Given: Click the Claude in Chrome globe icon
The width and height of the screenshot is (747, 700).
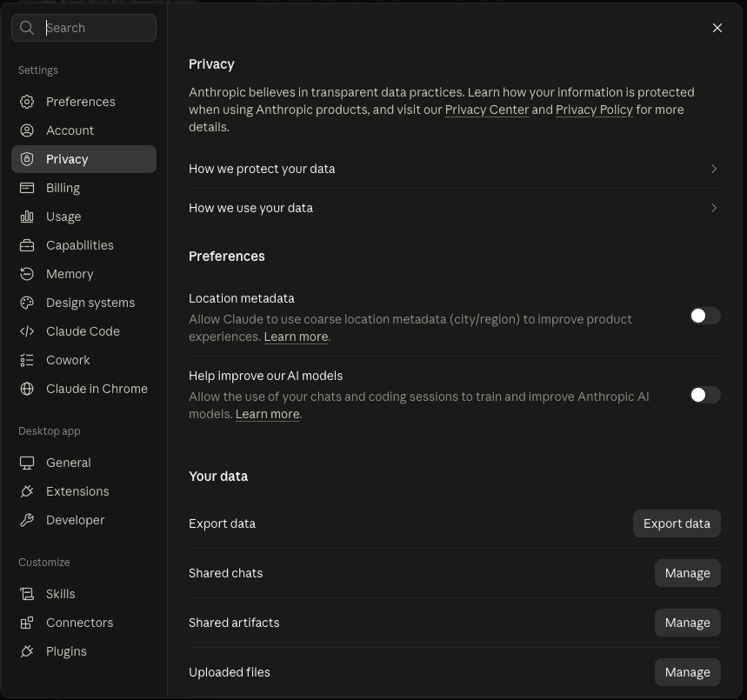Looking at the screenshot, I should (27, 389).
